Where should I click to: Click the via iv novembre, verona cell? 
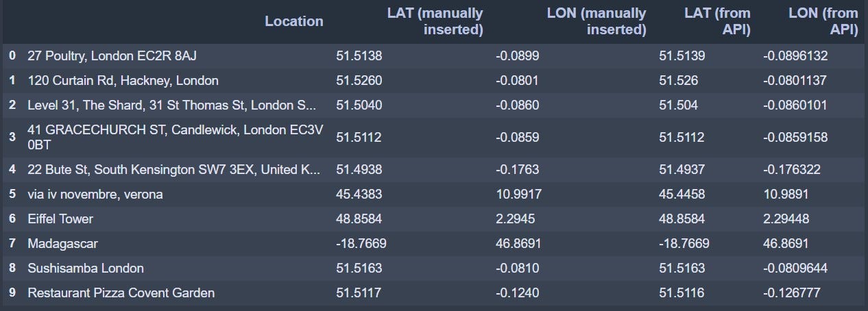(x=95, y=195)
